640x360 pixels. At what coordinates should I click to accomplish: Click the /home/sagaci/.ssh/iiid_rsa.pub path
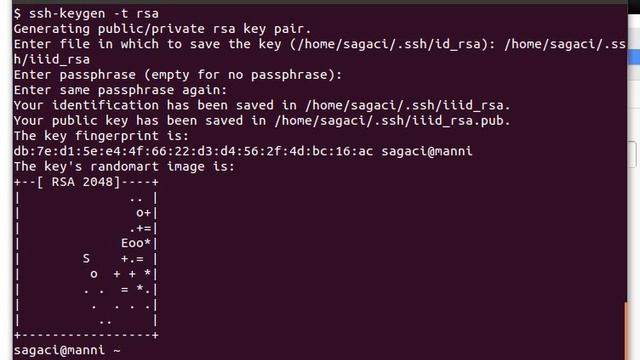coord(392,121)
